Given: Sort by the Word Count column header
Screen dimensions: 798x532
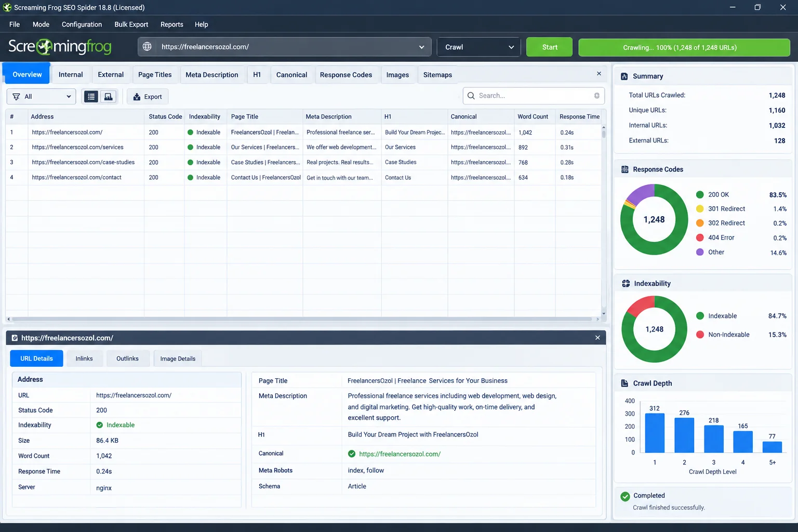Looking at the screenshot, I should coord(533,117).
